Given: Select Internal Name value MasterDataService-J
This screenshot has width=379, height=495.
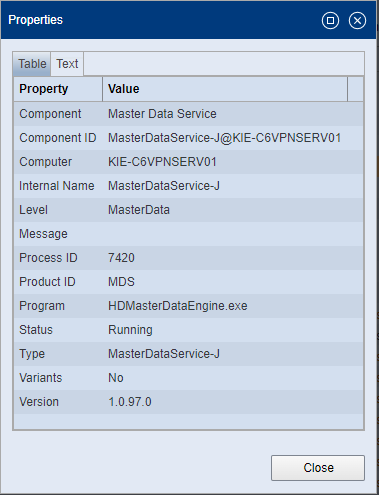Looking at the screenshot, I should coord(164,186).
